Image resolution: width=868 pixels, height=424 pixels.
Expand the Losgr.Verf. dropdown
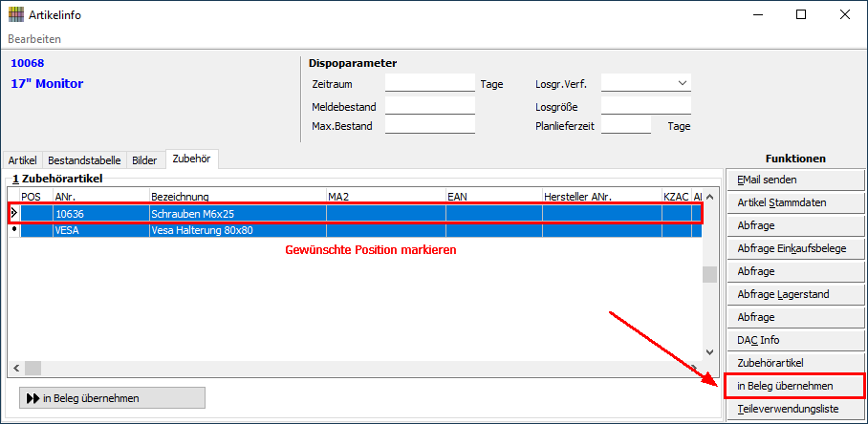683,83
